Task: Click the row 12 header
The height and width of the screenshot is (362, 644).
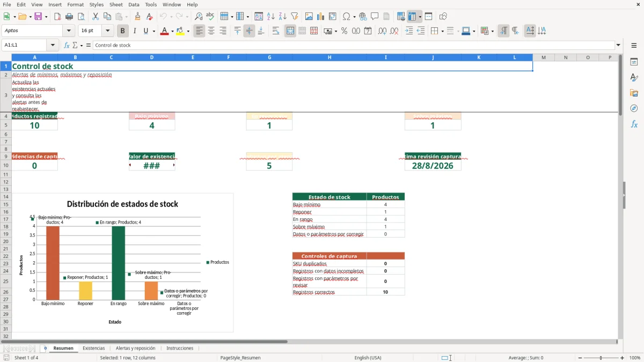Action: [x=6, y=182]
